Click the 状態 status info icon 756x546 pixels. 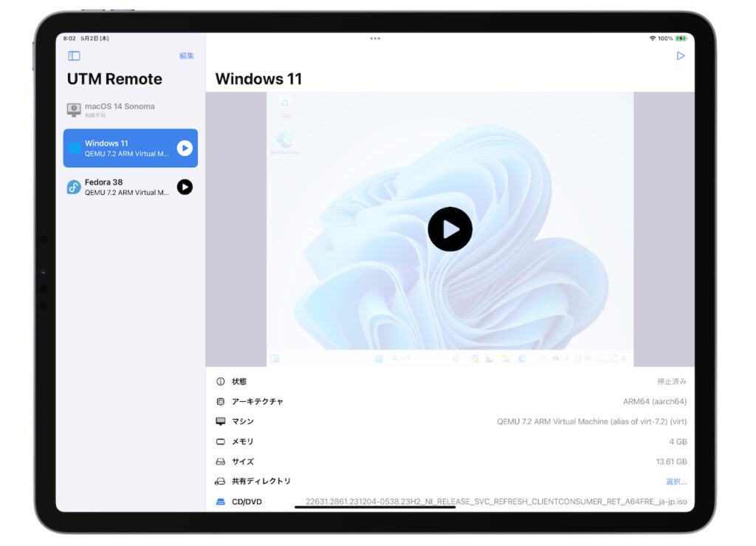point(221,381)
